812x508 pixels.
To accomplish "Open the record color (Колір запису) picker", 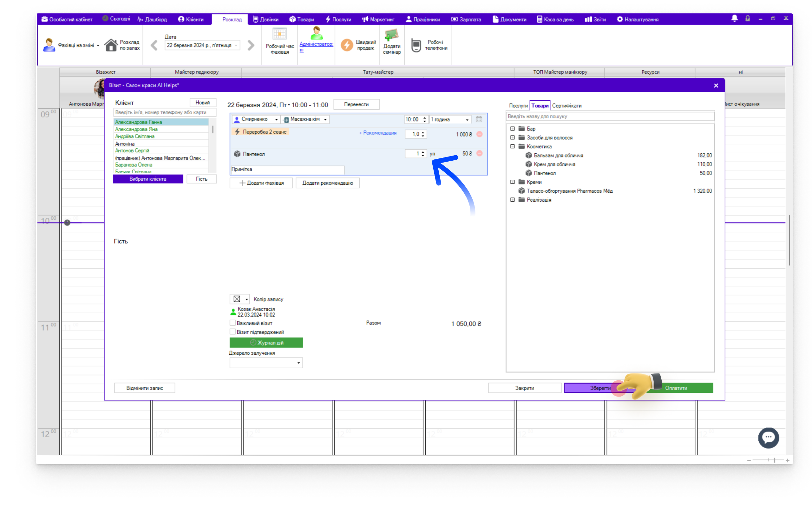I will click(x=239, y=299).
